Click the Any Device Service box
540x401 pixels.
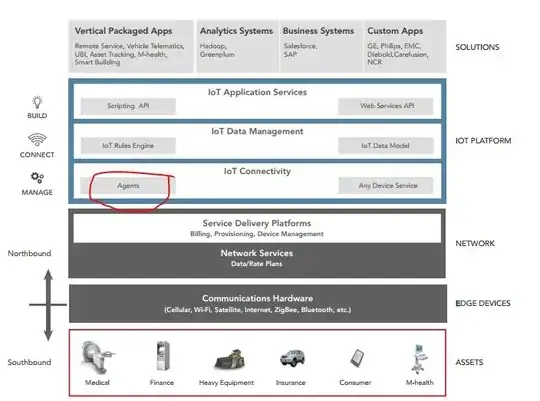click(386, 186)
